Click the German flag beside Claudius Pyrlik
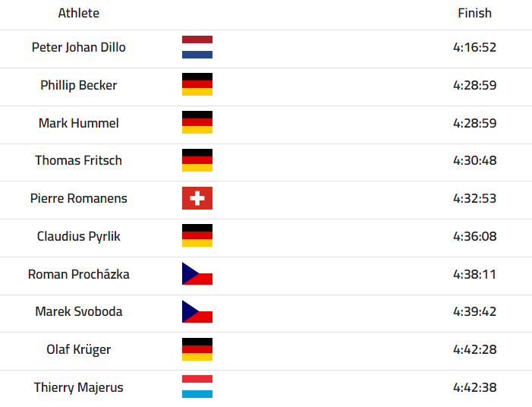Viewport: 532px width, 407px height. tap(197, 235)
